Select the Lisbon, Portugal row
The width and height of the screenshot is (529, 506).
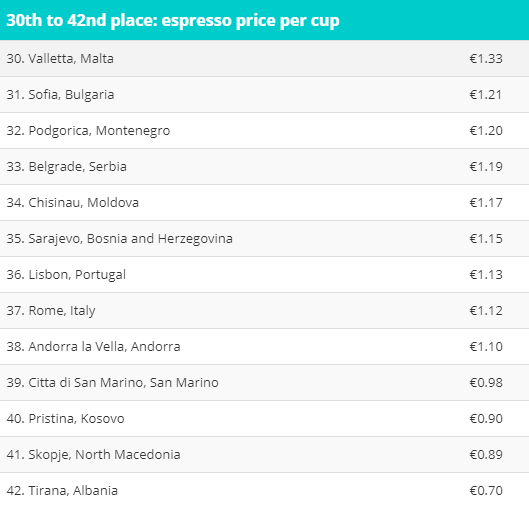pos(264,275)
